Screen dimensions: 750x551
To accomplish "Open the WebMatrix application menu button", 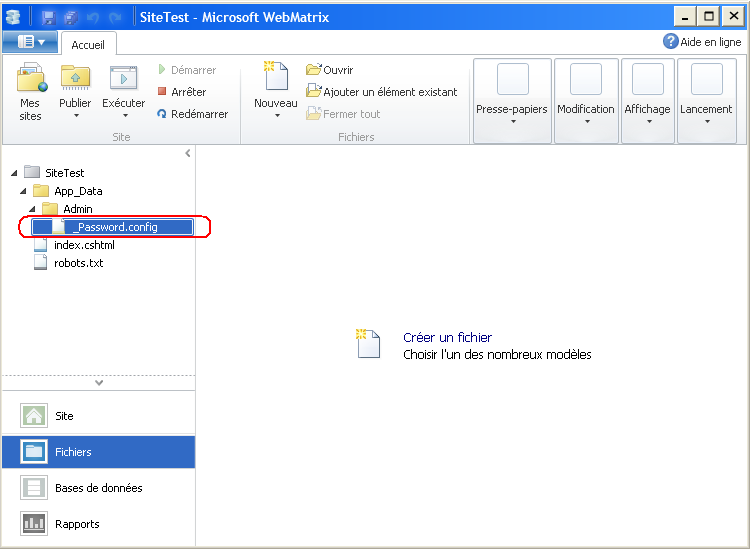I will pyautogui.click(x=30, y=42).
